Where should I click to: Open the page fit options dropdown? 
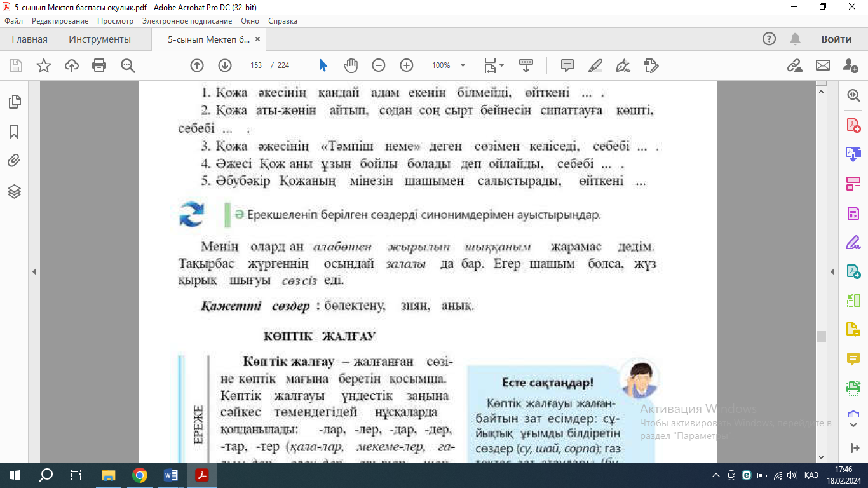[x=494, y=65]
